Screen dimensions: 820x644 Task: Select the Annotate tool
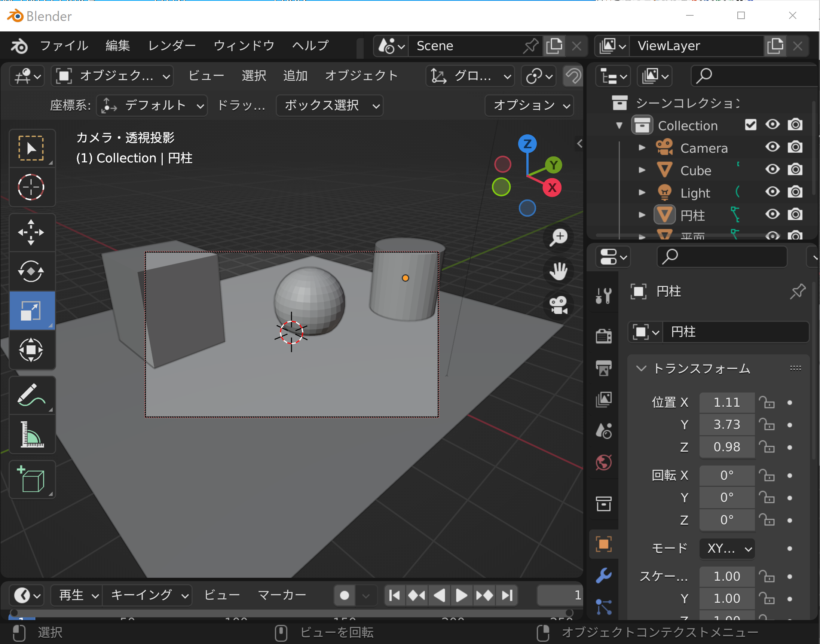[x=32, y=396]
